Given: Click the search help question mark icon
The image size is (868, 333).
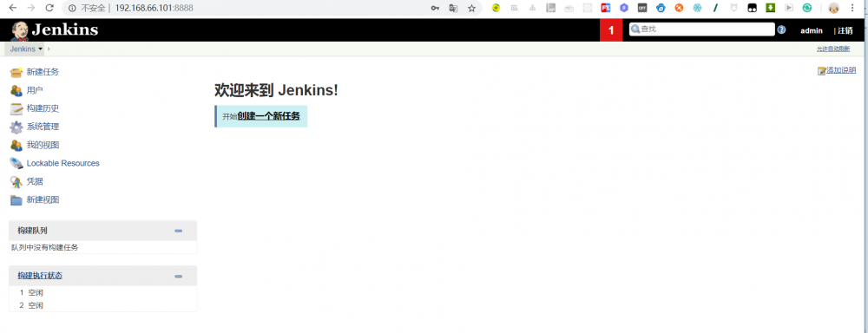Looking at the screenshot, I should tap(781, 29).
